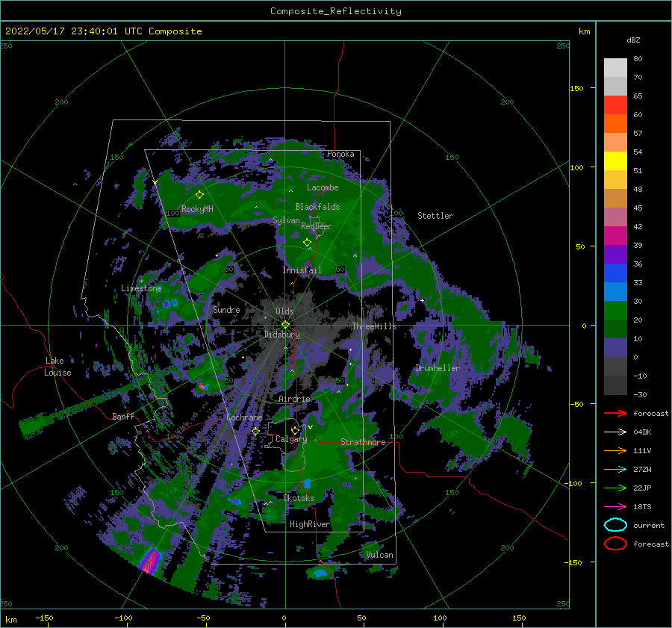Click the Drumheller town label
The width and height of the screenshot is (672, 628).
(x=438, y=368)
